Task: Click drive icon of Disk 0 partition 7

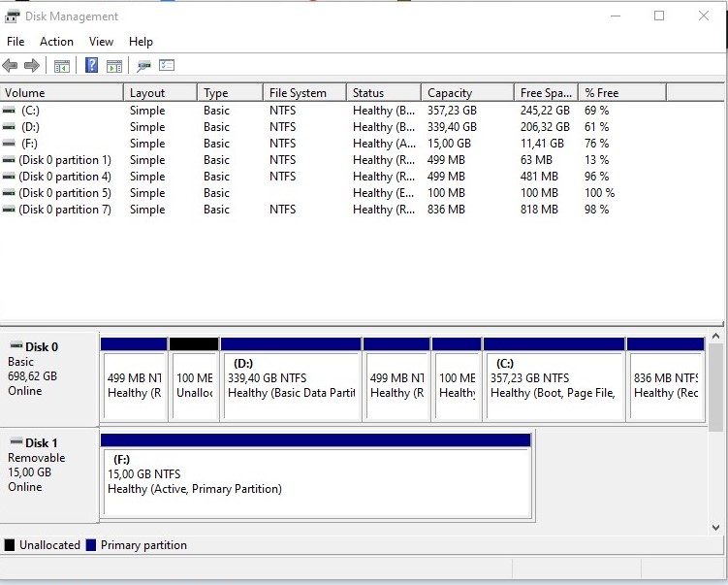Action: click(x=9, y=210)
